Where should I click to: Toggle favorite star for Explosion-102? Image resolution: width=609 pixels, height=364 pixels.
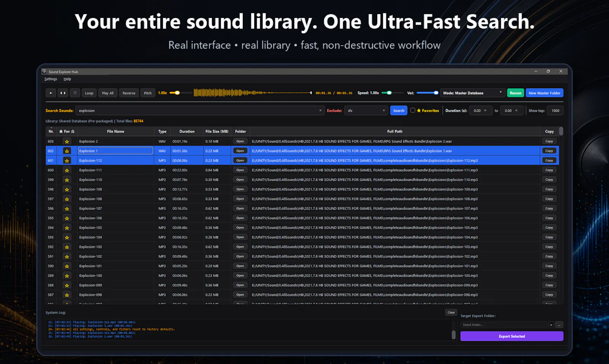(x=67, y=256)
